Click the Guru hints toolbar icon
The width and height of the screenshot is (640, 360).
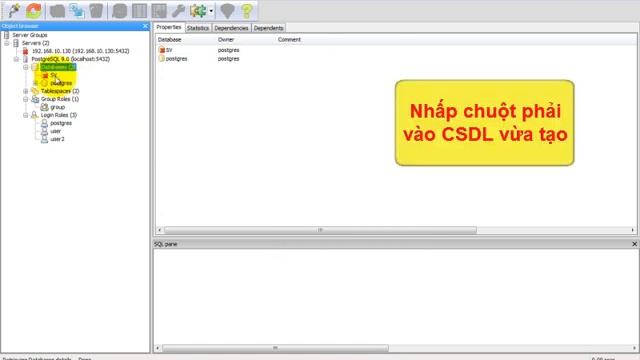pyautogui.click(x=227, y=11)
